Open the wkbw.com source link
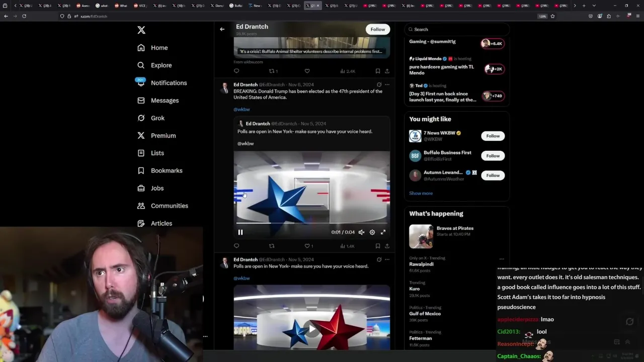The height and width of the screenshot is (362, 644). click(x=248, y=62)
